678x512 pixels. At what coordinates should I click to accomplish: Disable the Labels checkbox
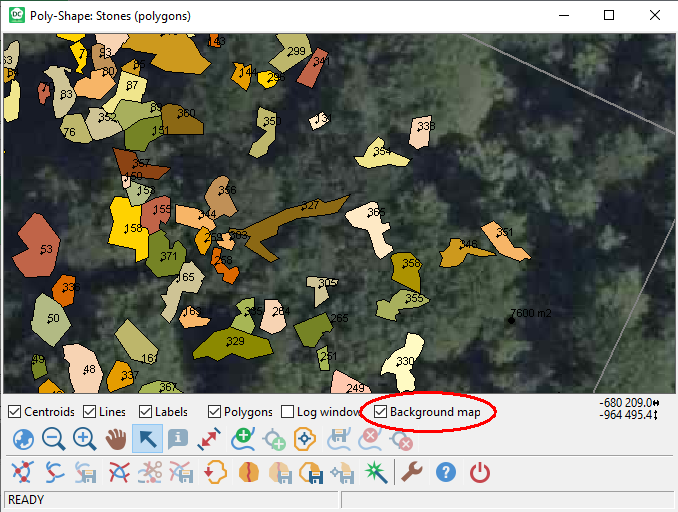(146, 412)
